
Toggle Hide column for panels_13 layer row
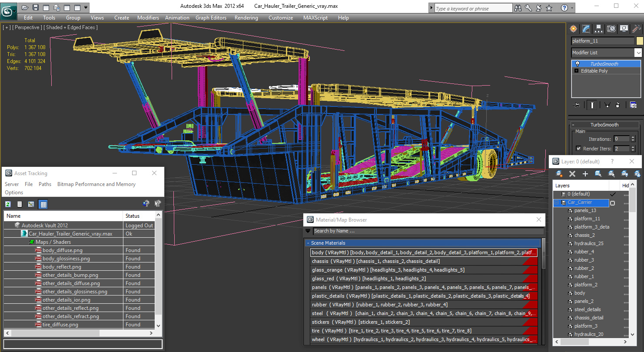tap(626, 211)
